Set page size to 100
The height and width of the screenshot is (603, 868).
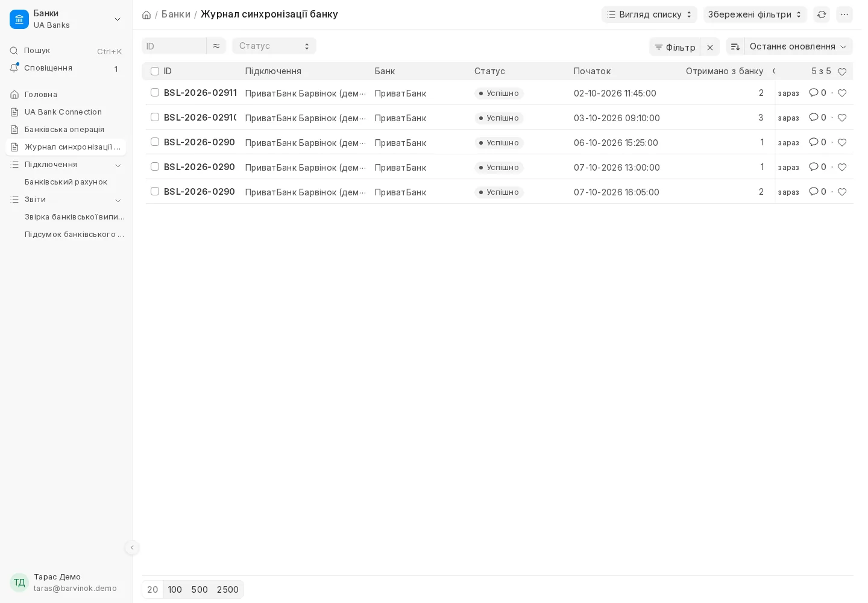tap(175, 590)
